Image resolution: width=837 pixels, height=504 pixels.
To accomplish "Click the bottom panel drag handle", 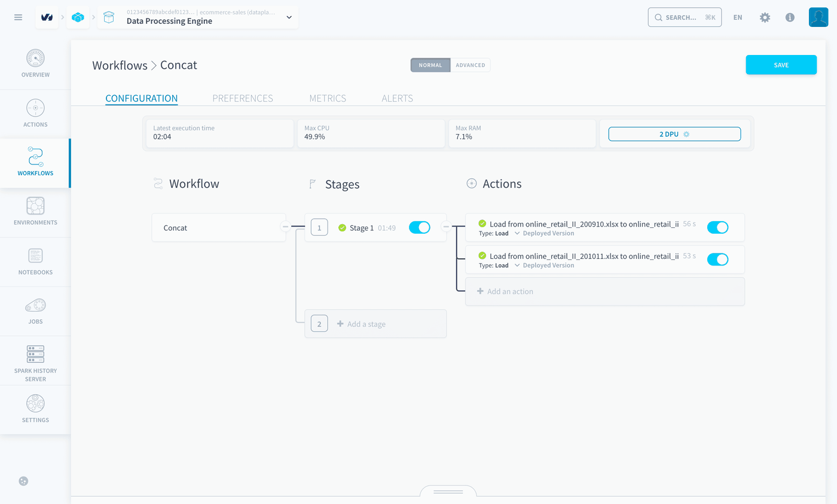I will pos(448,491).
